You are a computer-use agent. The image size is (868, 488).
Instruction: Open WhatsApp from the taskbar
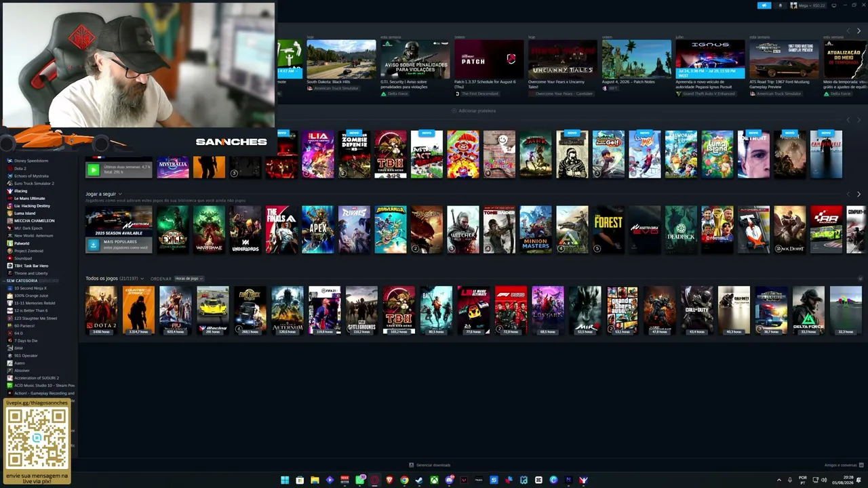359,480
